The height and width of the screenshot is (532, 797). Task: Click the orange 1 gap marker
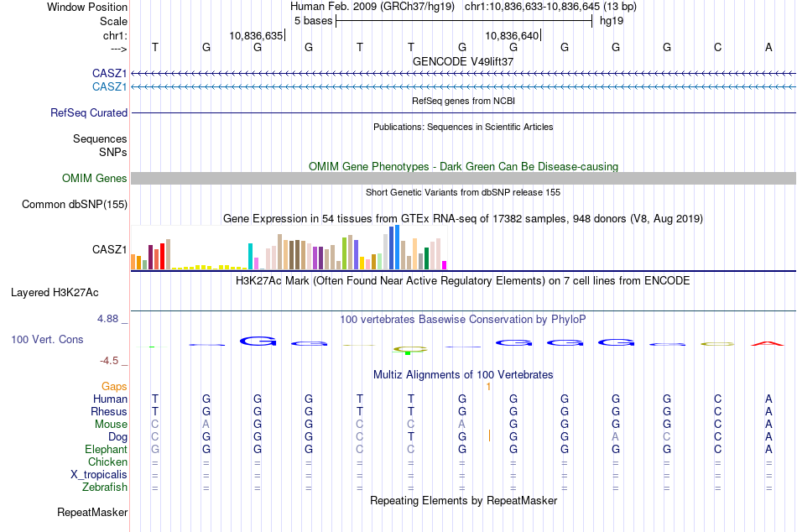pyautogui.click(x=488, y=387)
